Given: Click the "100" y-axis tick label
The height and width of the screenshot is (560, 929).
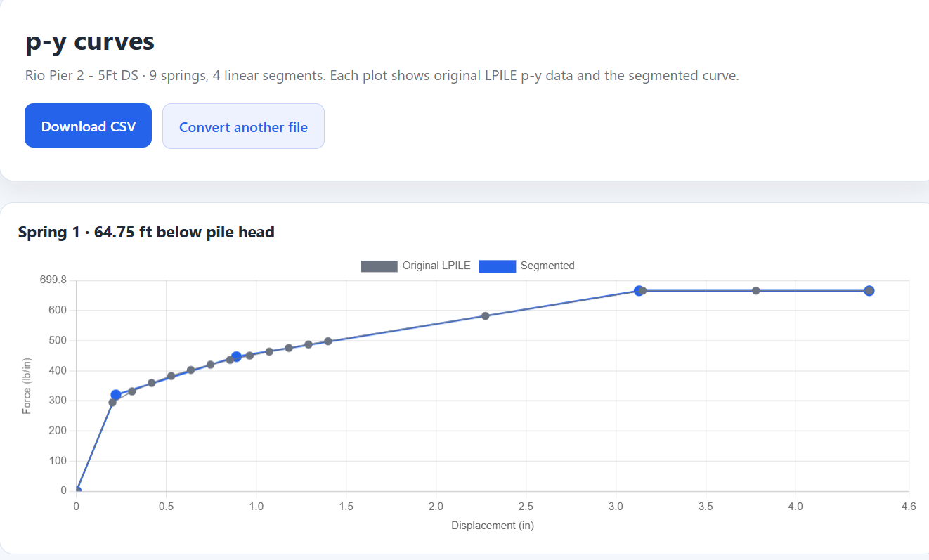Looking at the screenshot, I should [x=58, y=461].
